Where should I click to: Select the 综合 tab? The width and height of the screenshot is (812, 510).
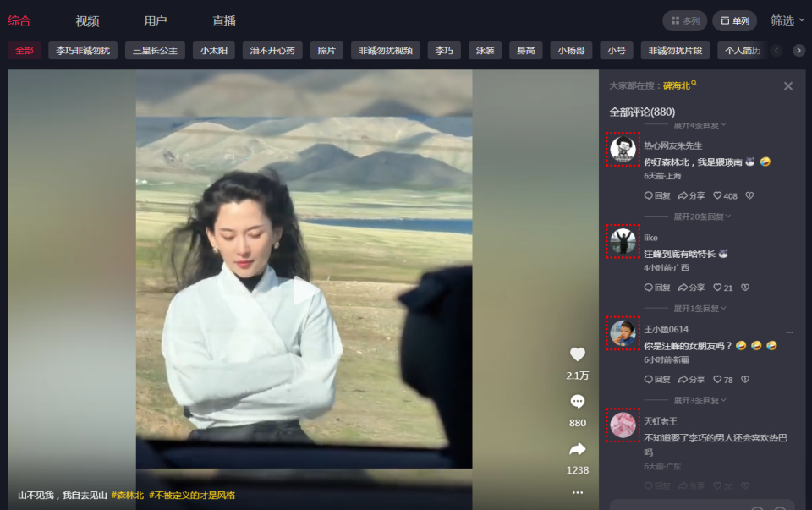pyautogui.click(x=19, y=20)
